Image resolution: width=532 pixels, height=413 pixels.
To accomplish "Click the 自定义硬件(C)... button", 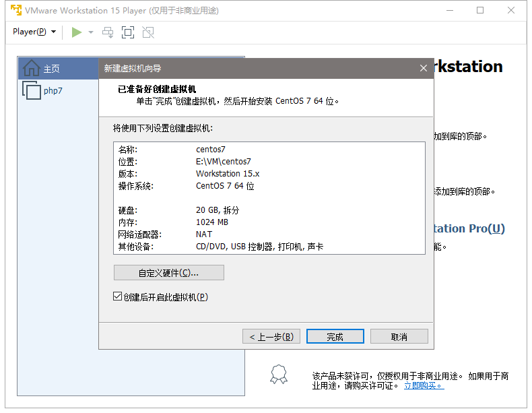I will tap(168, 273).
